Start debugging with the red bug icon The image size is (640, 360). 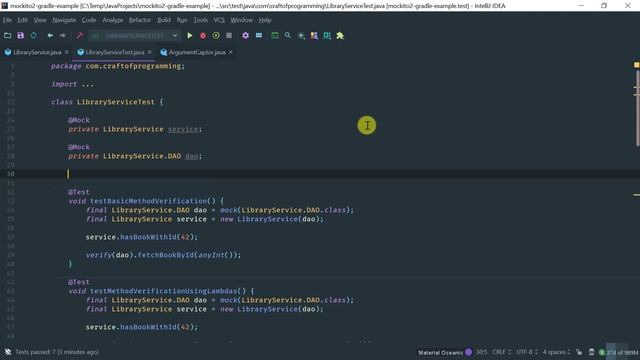[203, 36]
